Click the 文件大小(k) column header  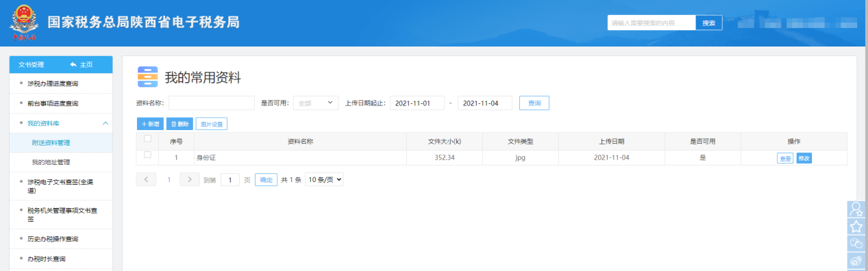(445, 141)
